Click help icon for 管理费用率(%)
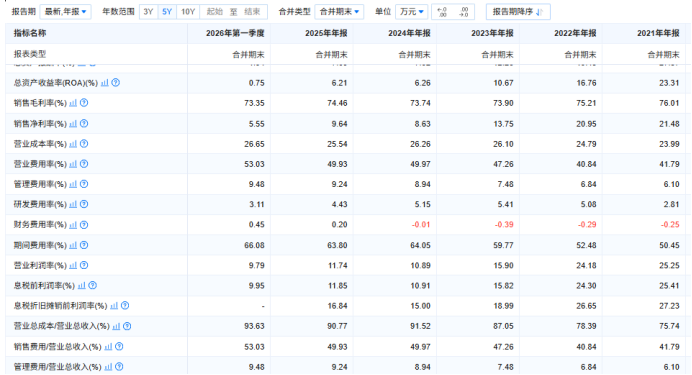692x375 pixels. (84, 184)
